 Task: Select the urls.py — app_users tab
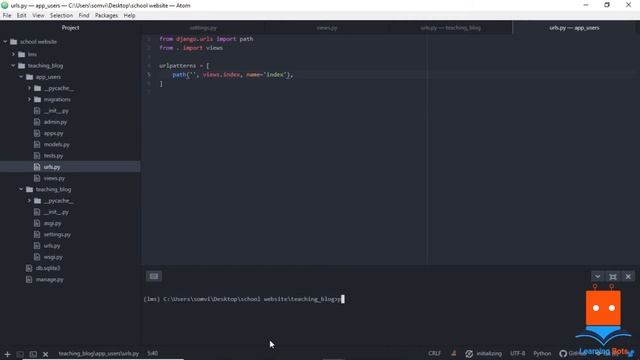[x=574, y=28]
